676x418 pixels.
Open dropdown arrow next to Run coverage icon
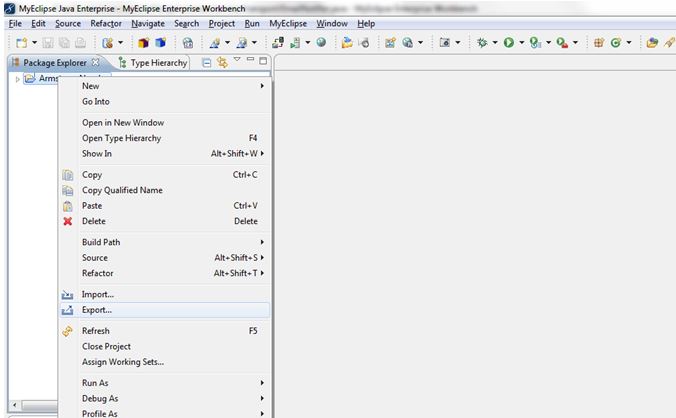548,42
